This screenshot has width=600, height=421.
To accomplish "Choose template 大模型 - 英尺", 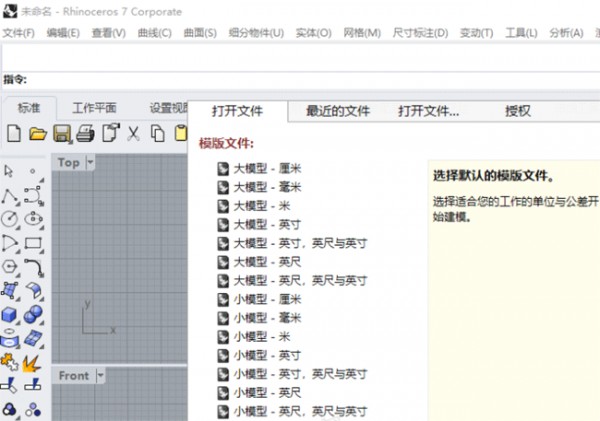I will point(259,262).
